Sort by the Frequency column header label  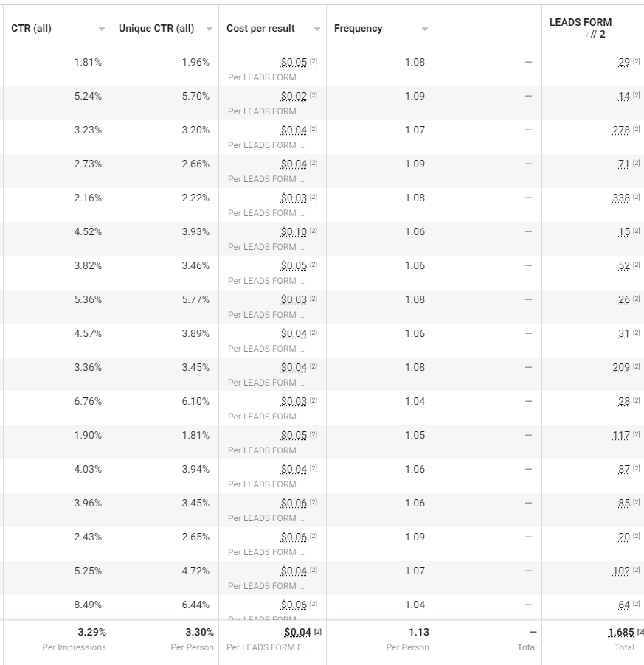click(359, 29)
